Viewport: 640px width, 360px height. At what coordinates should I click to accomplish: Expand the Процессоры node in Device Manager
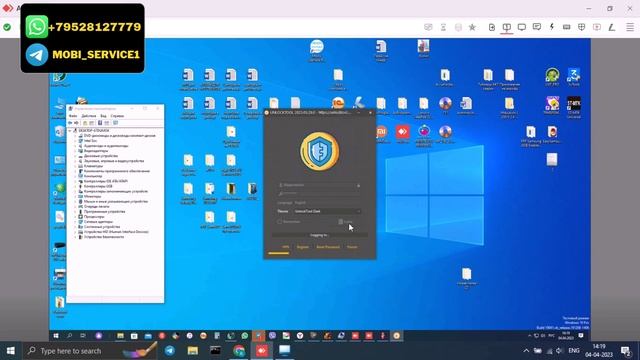pyautogui.click(x=76, y=217)
